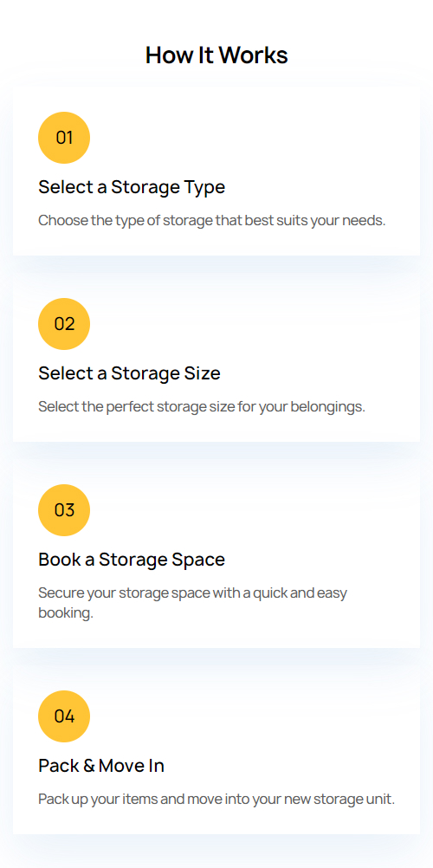Click the 'Works' word in page heading

253,55
